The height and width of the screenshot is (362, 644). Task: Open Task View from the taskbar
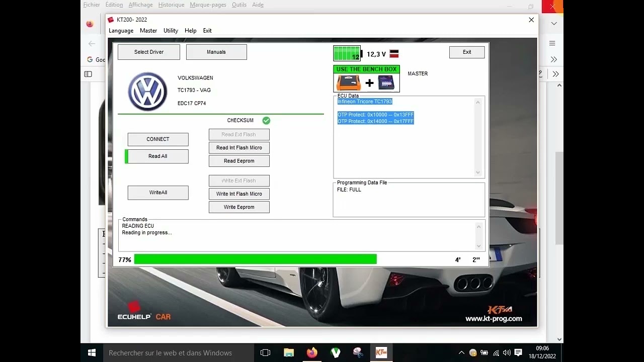tap(265, 352)
